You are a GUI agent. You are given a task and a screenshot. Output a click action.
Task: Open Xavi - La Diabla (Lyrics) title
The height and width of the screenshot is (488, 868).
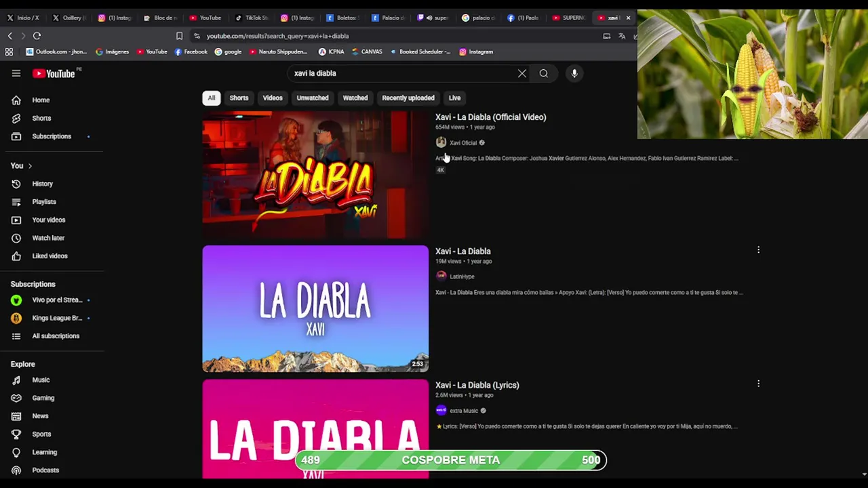point(477,385)
